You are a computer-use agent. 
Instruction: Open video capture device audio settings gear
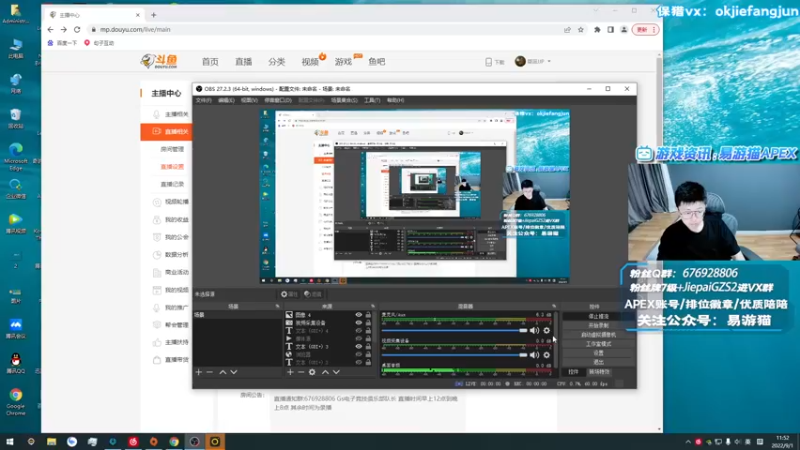(546, 355)
